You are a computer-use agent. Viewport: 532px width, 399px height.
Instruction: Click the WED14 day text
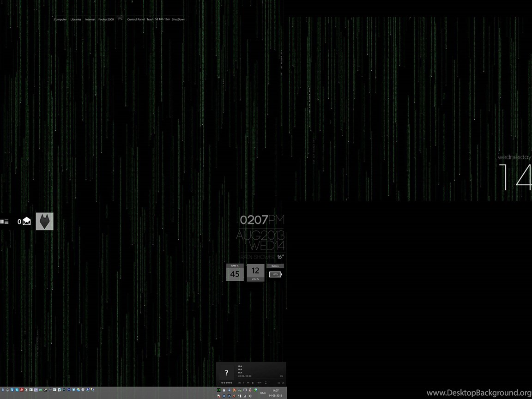[x=266, y=245]
